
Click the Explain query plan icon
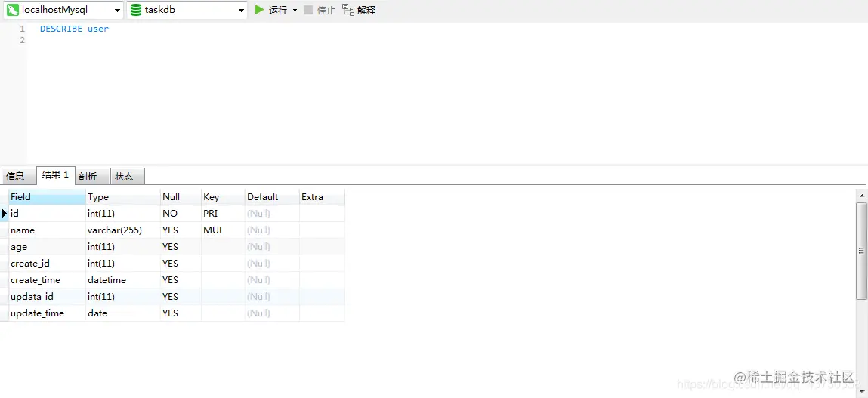348,9
